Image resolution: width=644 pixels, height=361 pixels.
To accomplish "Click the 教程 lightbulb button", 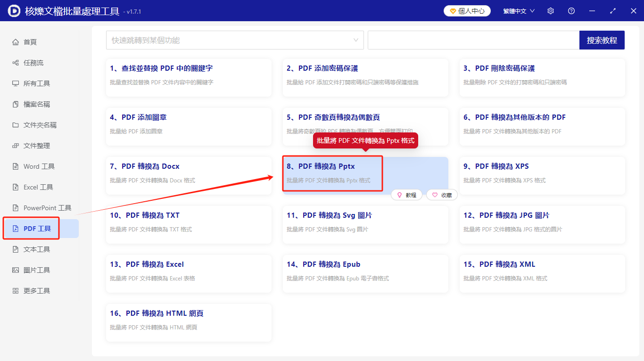I will click(x=406, y=195).
